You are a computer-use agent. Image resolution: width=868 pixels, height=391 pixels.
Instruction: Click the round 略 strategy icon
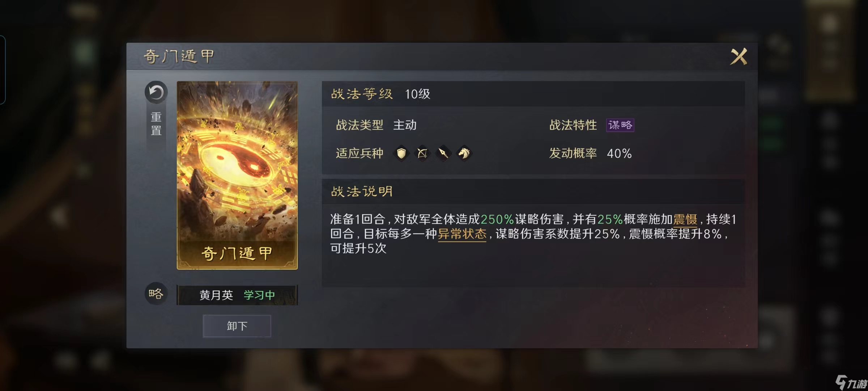point(156,294)
